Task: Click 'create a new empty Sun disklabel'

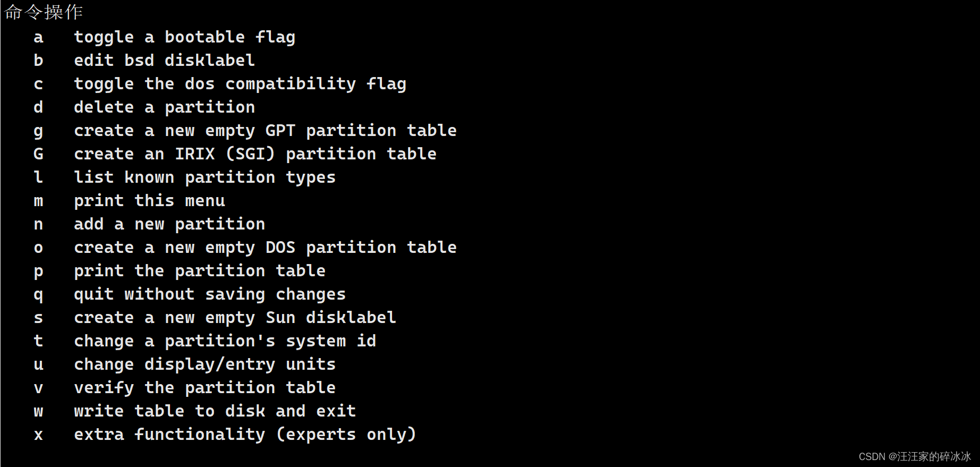Action: tap(235, 318)
